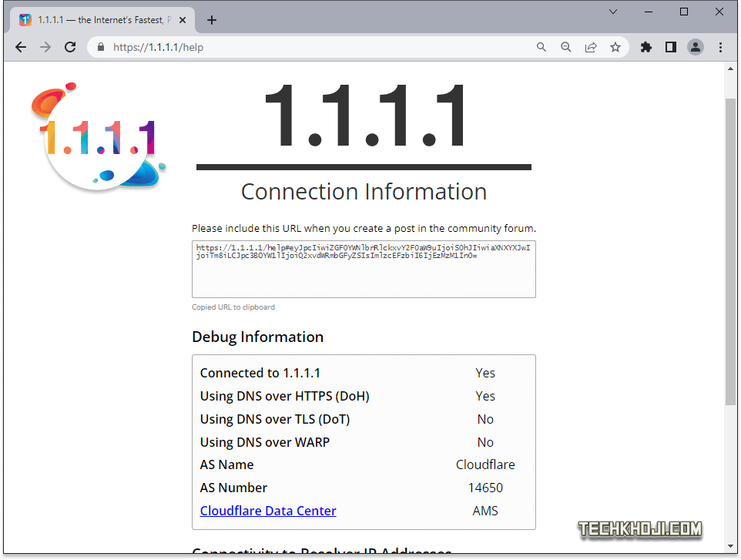This screenshot has width=741, height=560.
Task: Click 'Copied URL to clipboard' text
Action: pyautogui.click(x=233, y=307)
